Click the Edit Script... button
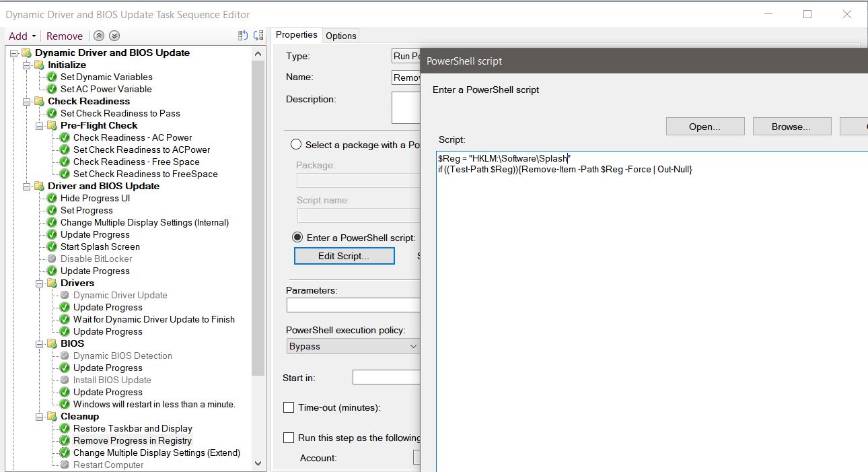The height and width of the screenshot is (472, 868). (344, 256)
